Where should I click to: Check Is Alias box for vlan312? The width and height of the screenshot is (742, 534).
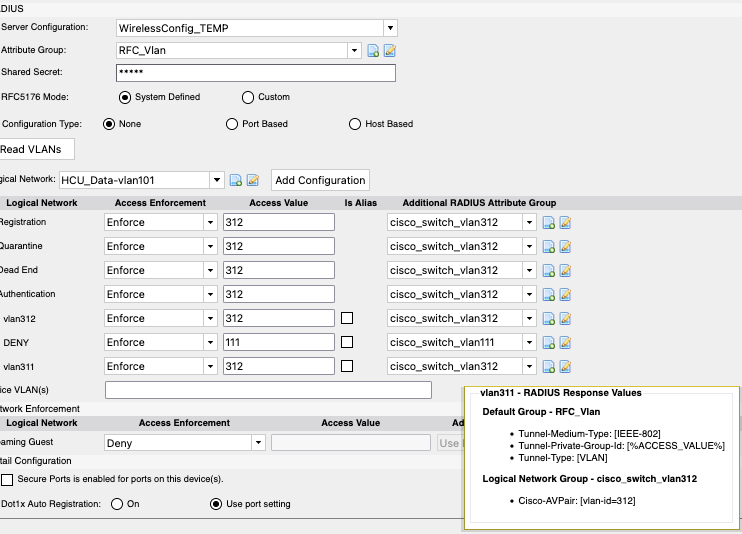(x=348, y=318)
